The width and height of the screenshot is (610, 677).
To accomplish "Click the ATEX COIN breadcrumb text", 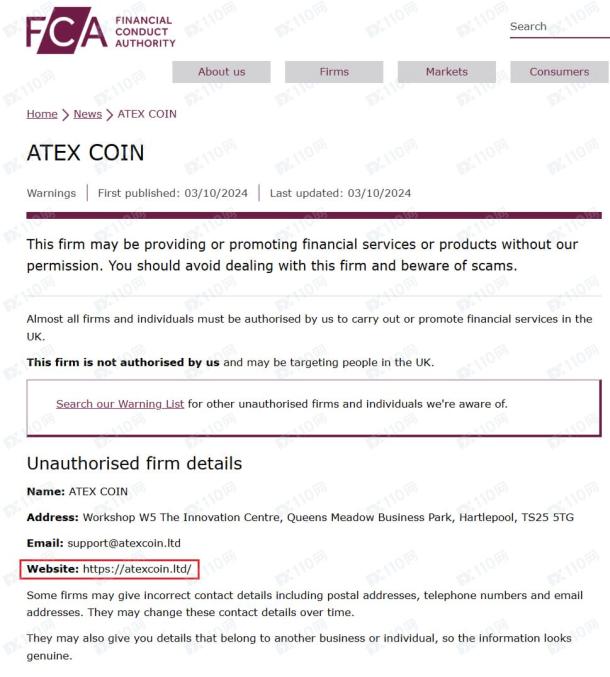I will (x=147, y=114).
